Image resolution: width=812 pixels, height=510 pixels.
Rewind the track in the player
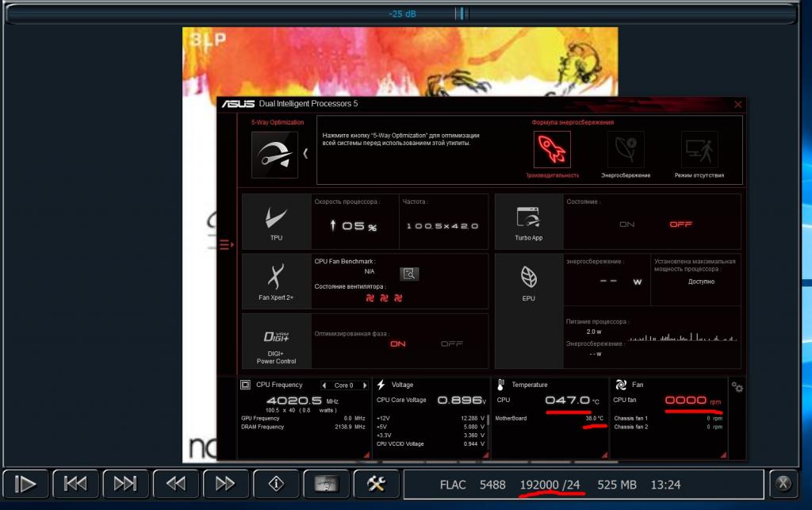tap(175, 484)
